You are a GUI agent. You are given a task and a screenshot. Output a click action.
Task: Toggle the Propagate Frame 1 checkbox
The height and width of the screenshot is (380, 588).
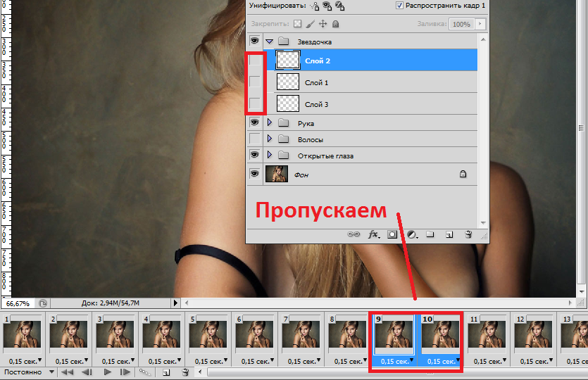point(399,5)
